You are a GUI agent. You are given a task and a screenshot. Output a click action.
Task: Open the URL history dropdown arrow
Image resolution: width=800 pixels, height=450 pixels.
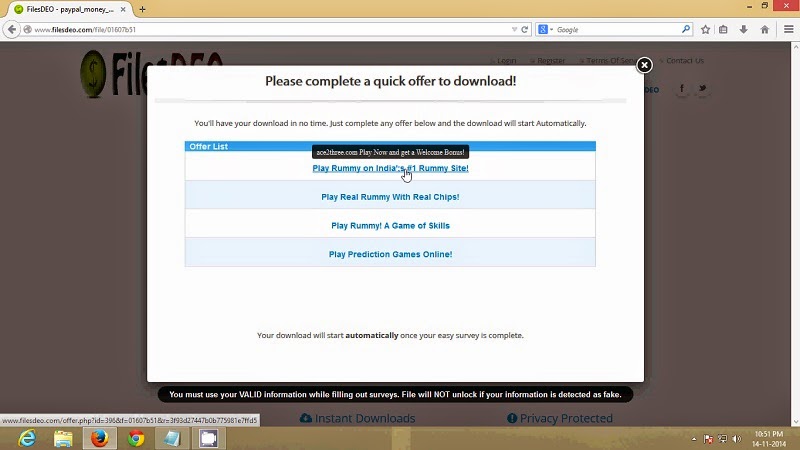514,30
